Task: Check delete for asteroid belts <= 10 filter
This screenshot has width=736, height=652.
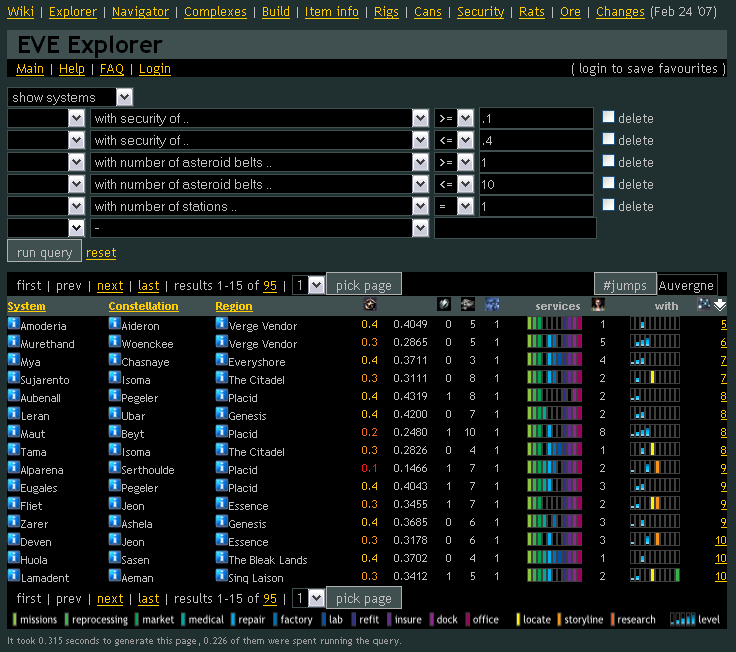Action: click(x=608, y=183)
